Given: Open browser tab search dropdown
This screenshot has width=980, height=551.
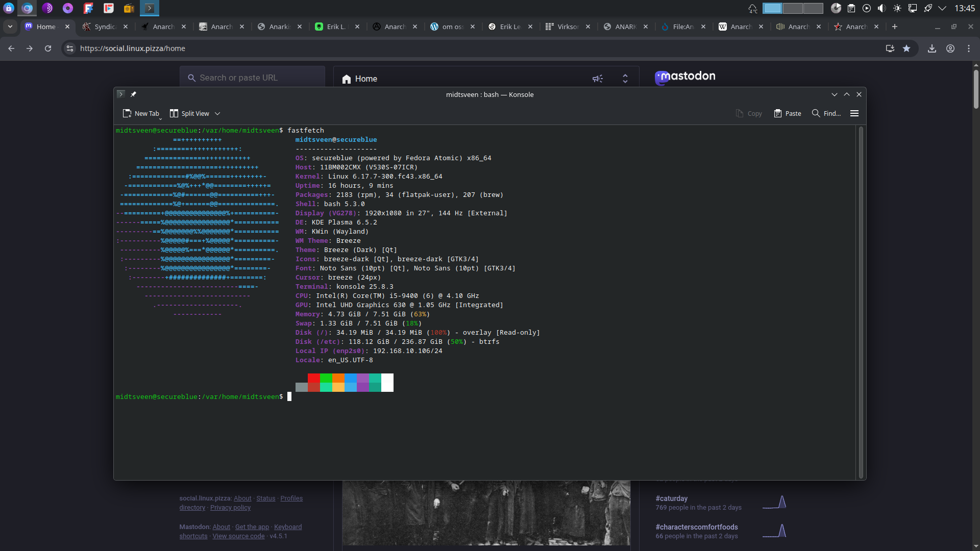Looking at the screenshot, I should pos(10,27).
